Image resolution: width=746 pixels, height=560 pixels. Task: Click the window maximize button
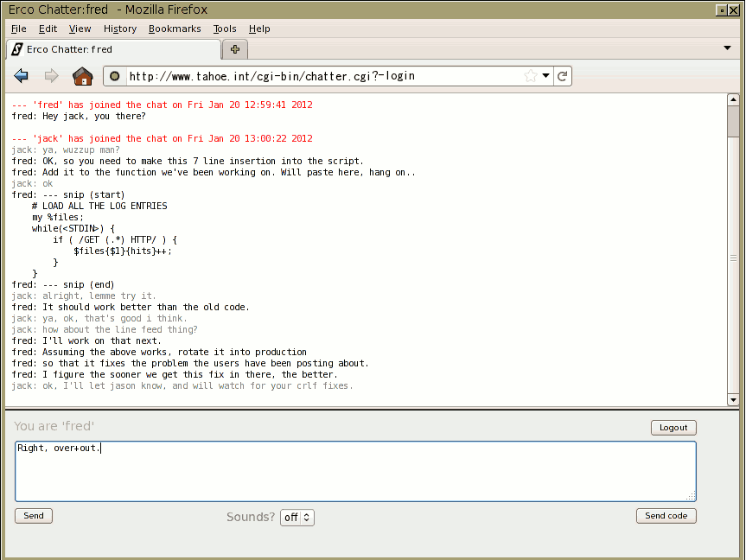[722, 10]
